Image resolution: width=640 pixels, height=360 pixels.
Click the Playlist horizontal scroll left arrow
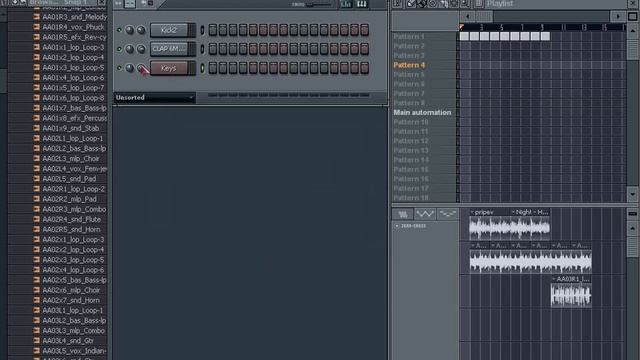pyautogui.click(x=467, y=16)
